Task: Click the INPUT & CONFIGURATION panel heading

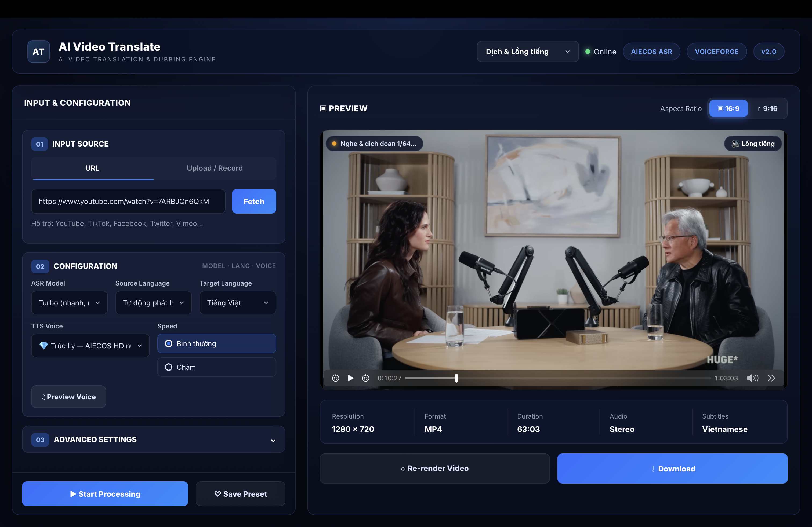Action: [x=77, y=103]
